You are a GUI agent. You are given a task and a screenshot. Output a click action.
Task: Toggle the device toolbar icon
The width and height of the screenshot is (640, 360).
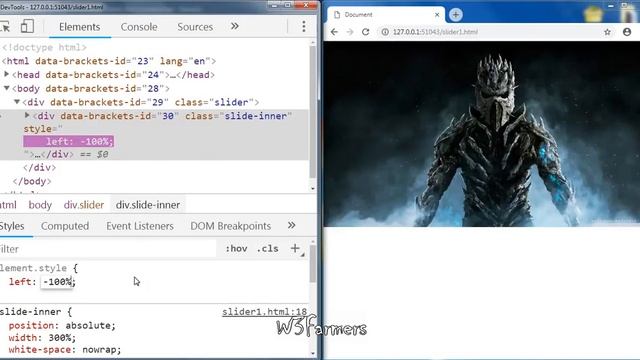tap(27, 27)
